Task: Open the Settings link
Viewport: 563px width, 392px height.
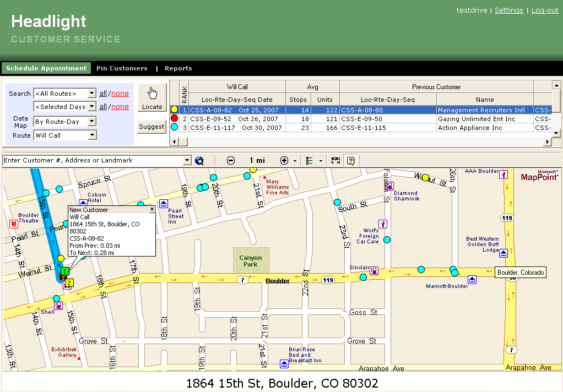Action: 508,10
